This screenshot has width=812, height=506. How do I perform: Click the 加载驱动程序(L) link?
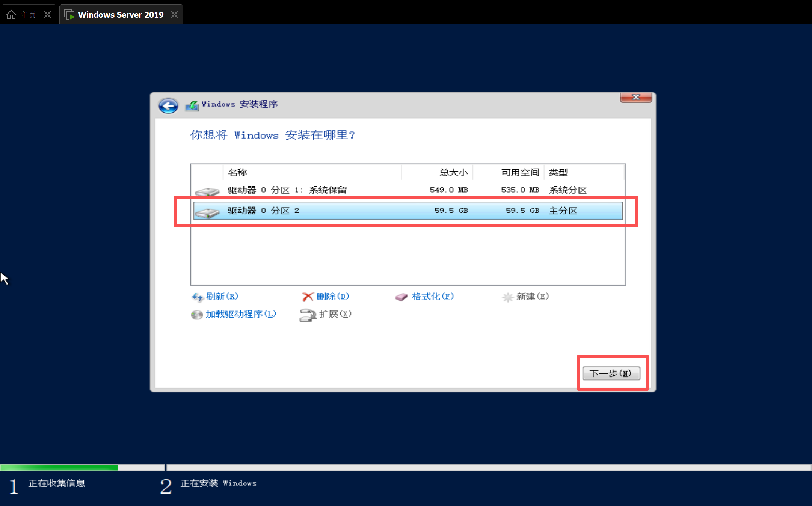tap(241, 314)
